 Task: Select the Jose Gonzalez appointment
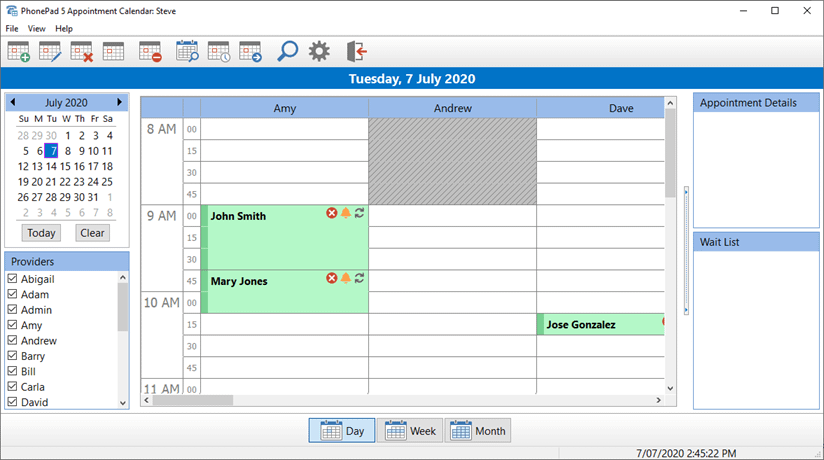click(x=601, y=324)
